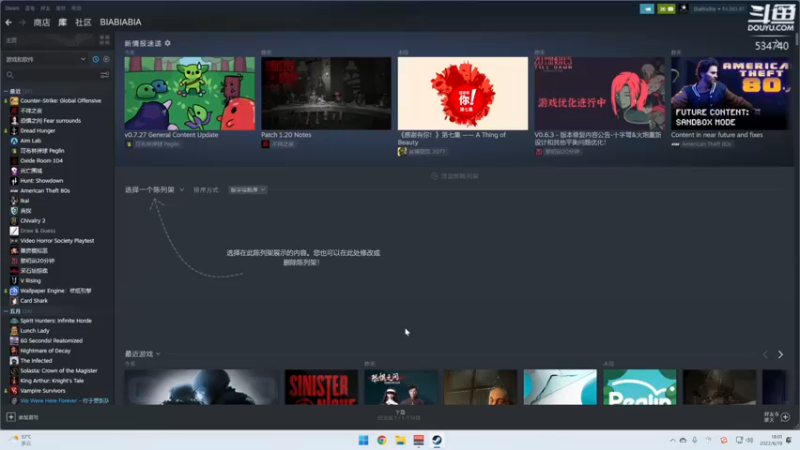Select American Theft 80s entry

[45, 191]
